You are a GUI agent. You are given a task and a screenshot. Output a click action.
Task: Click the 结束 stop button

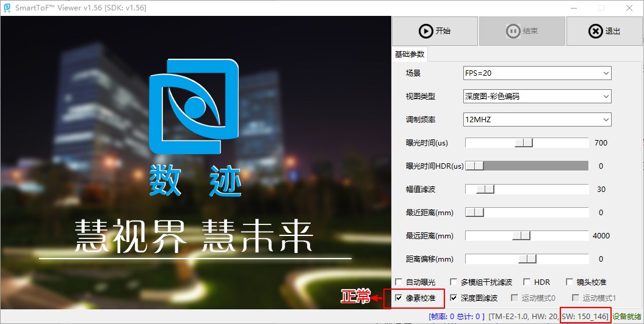(x=522, y=31)
